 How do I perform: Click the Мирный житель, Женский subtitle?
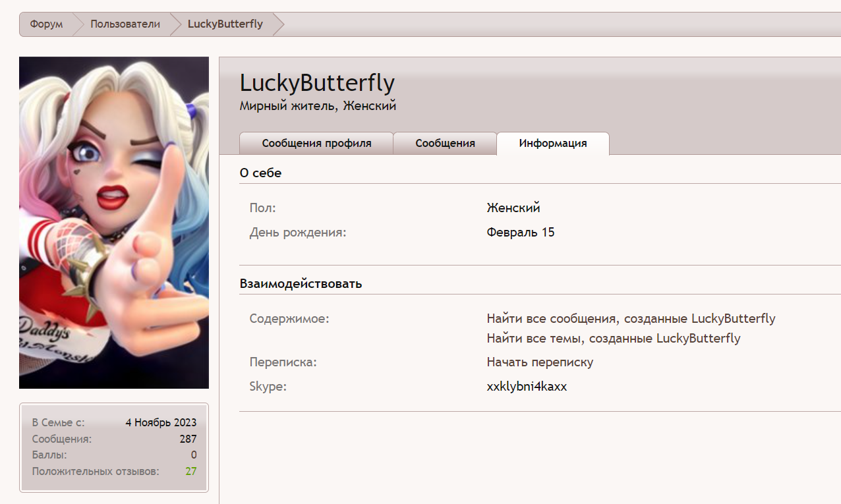coord(318,106)
